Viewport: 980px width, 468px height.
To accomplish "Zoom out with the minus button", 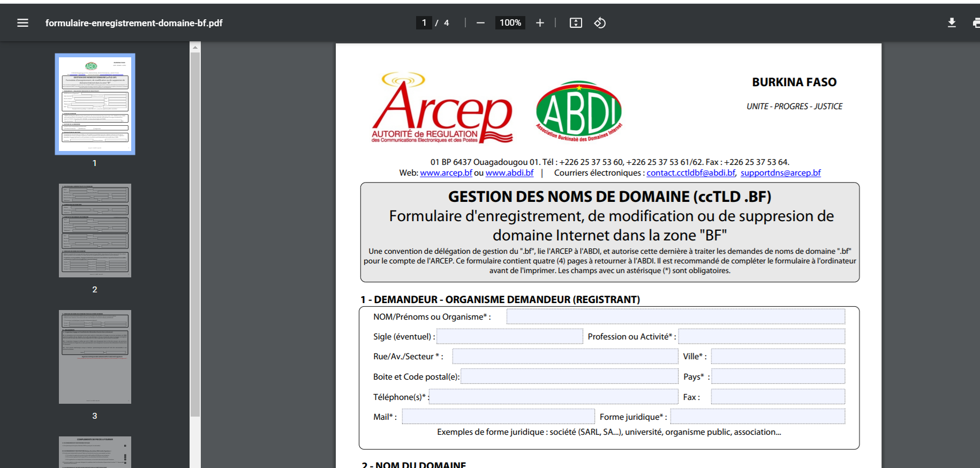I will click(480, 23).
